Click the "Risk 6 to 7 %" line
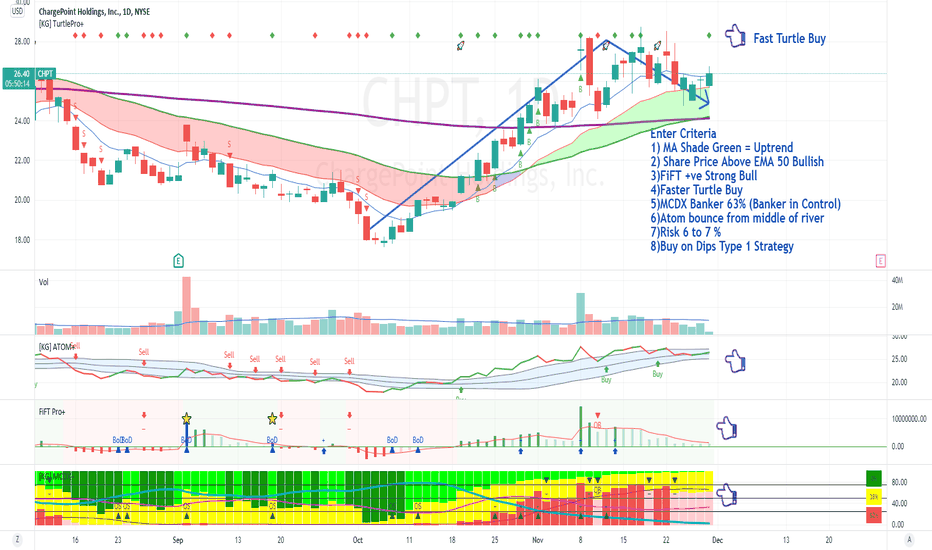932x550 pixels. coord(686,232)
